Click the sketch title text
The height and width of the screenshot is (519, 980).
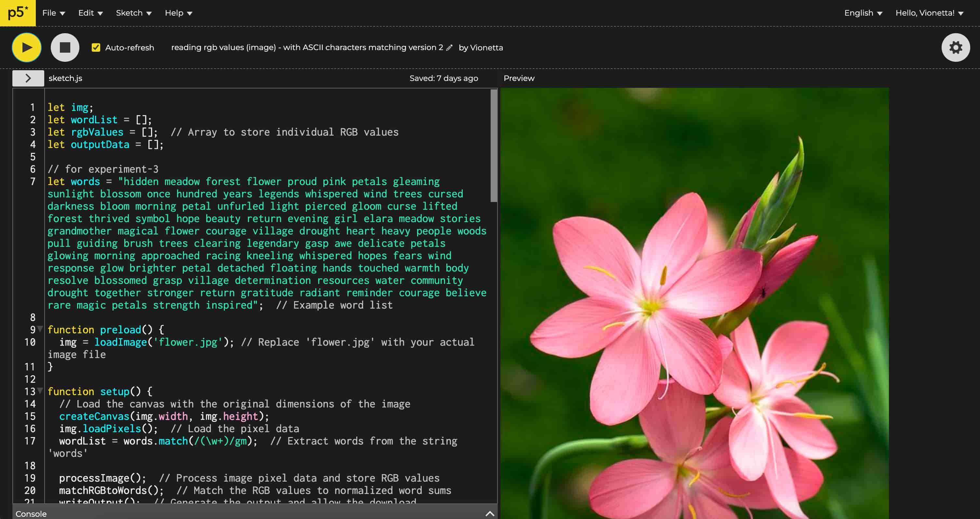click(306, 47)
